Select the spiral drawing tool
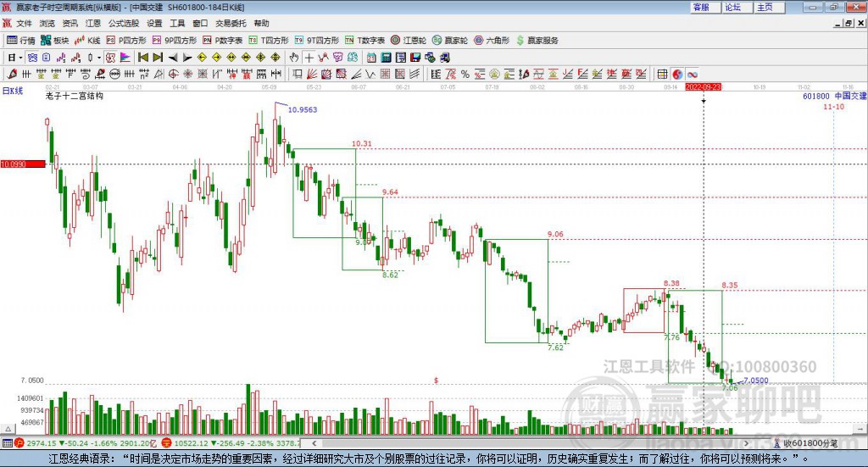 (86, 74)
